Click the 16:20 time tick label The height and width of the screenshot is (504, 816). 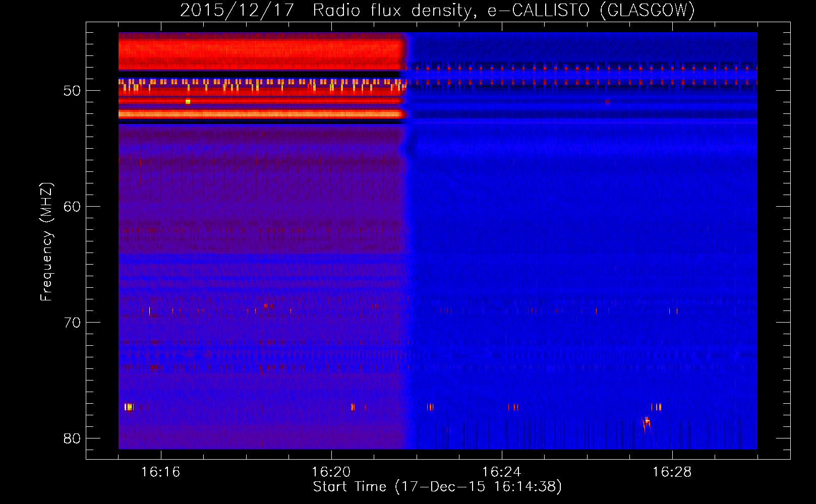coord(331,472)
